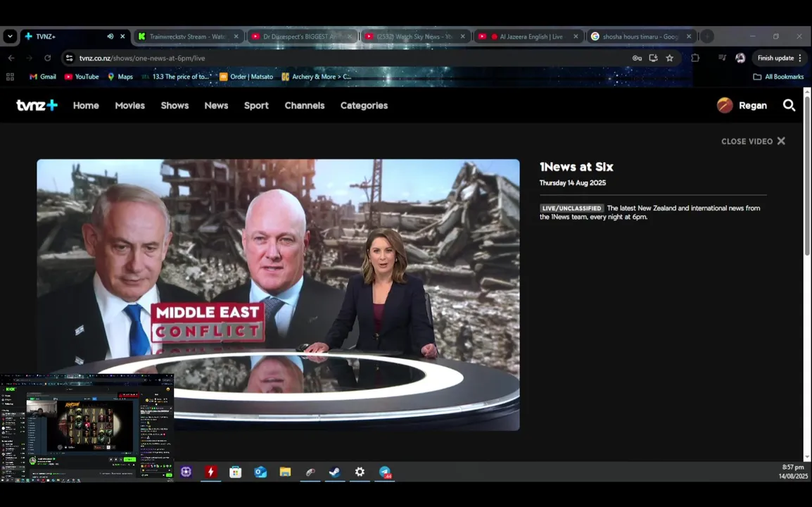Open the Shows nav item
Screen dimensions: 812x507
175,105
